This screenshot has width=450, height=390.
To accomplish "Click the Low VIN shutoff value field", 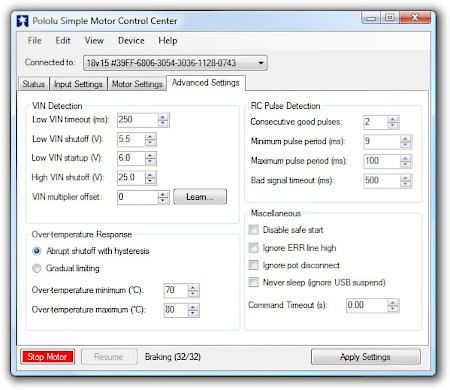I will [x=131, y=139].
